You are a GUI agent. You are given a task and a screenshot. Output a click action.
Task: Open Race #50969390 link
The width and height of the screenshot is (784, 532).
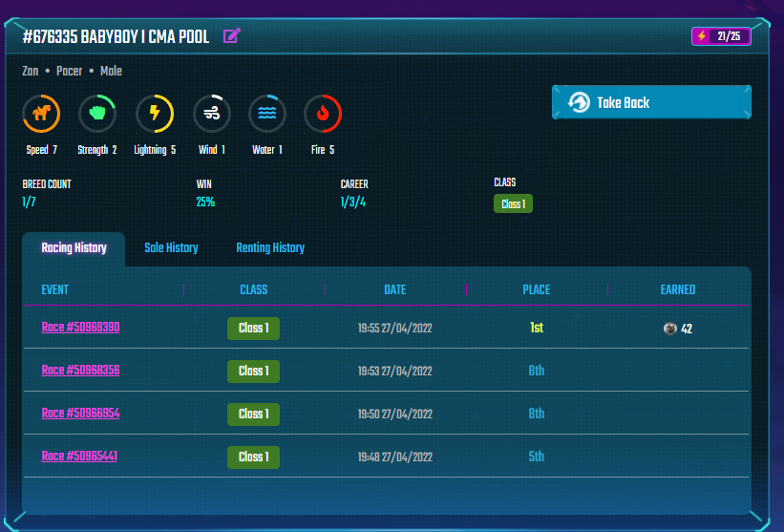click(x=80, y=328)
